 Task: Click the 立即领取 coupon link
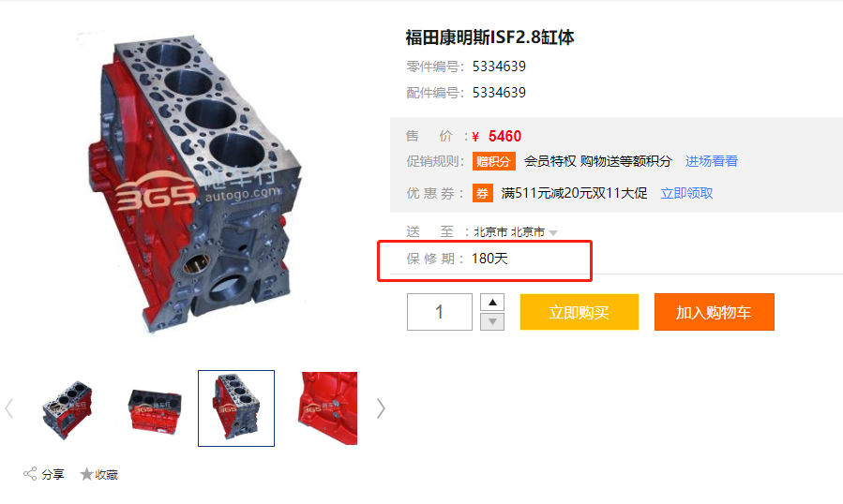pyautogui.click(x=686, y=193)
